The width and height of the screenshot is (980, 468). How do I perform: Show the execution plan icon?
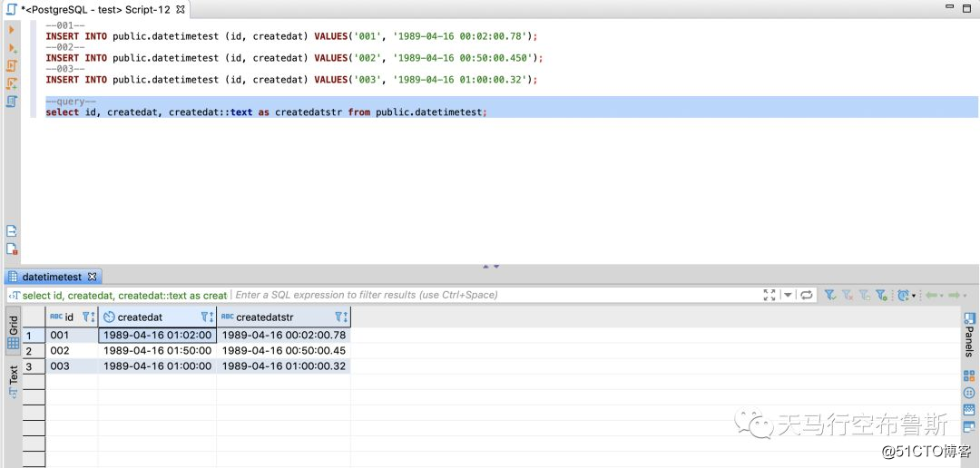pos(12,102)
